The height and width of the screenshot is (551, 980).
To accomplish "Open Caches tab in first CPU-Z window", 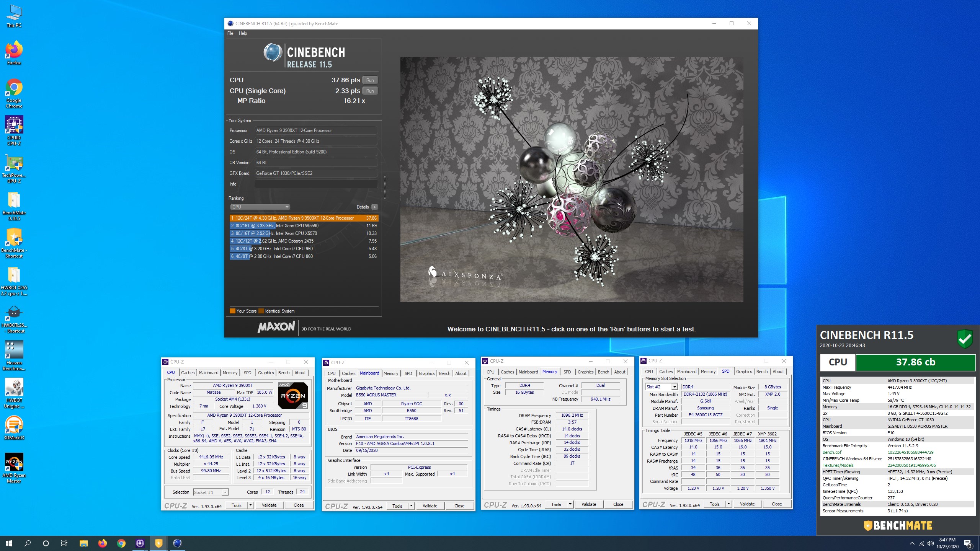I will (188, 373).
